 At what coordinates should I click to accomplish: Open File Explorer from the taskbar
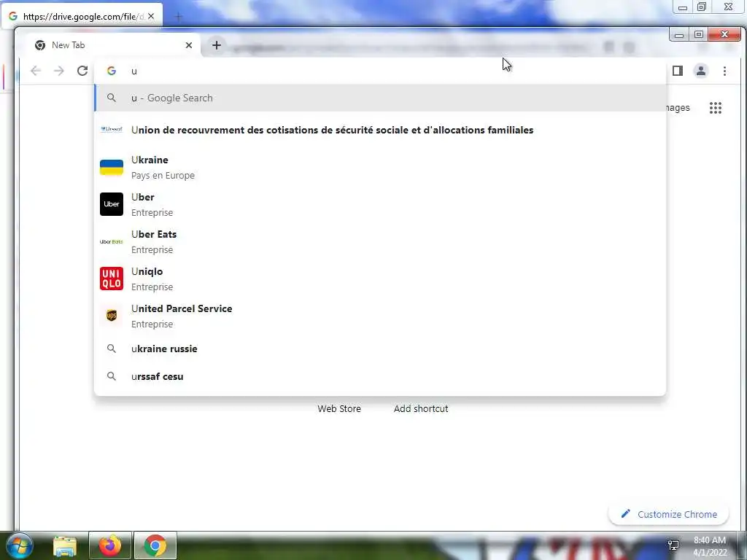pyautogui.click(x=65, y=545)
